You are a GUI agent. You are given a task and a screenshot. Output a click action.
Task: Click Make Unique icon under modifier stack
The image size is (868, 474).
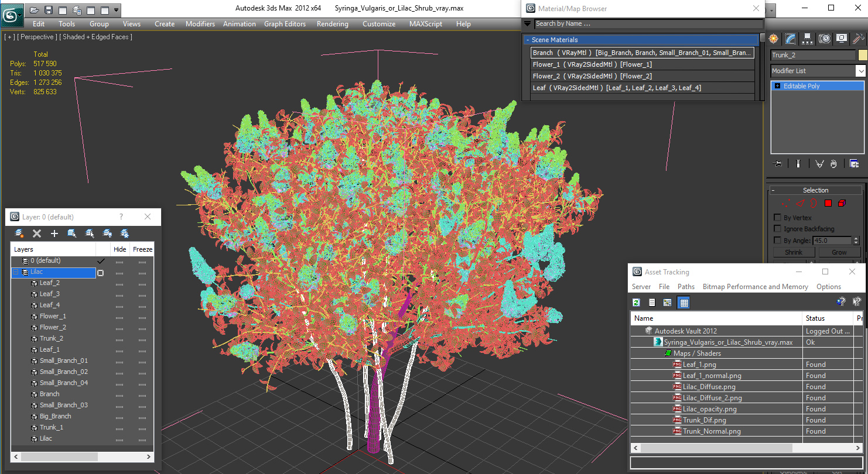click(819, 164)
